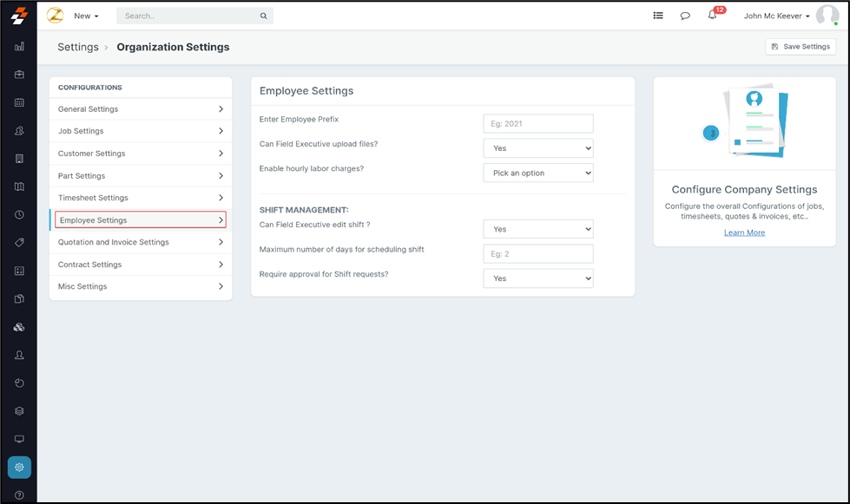The height and width of the screenshot is (504, 850).
Task: Follow the Learn More link
Action: tap(744, 232)
